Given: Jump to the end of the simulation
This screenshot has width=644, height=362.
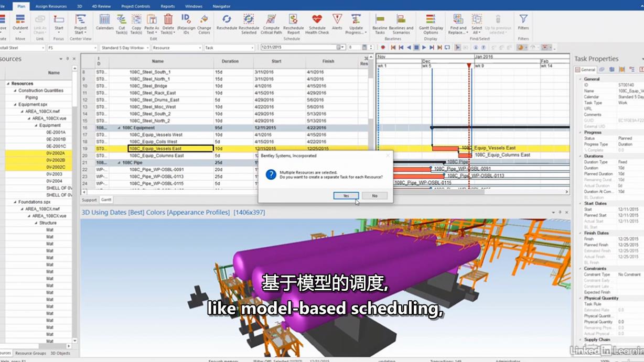Looking at the screenshot, I should coord(439,47).
